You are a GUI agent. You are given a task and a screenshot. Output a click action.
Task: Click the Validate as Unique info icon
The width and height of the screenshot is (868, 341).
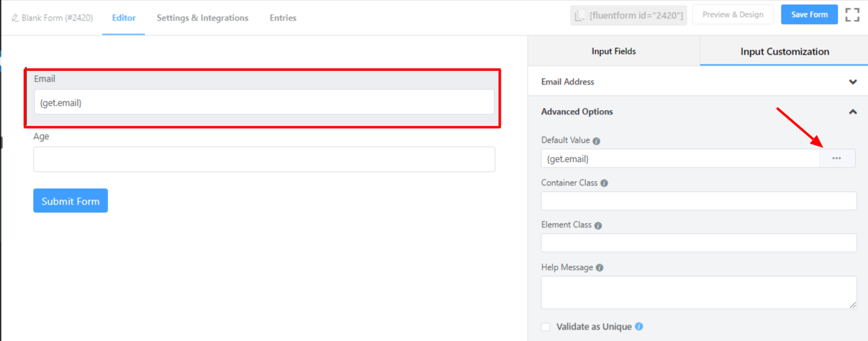click(x=638, y=327)
